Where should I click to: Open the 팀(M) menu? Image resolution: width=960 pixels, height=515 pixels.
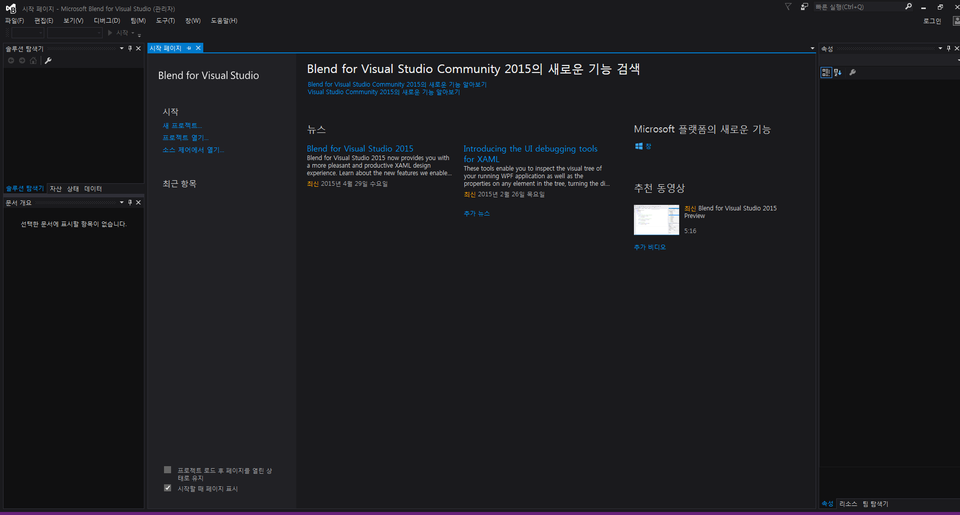(138, 21)
